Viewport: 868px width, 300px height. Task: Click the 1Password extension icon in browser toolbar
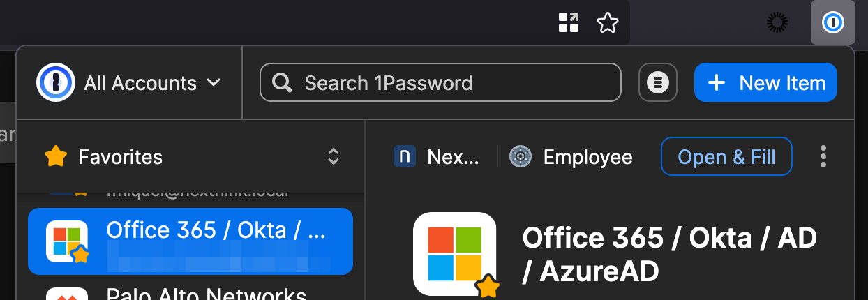click(x=832, y=23)
